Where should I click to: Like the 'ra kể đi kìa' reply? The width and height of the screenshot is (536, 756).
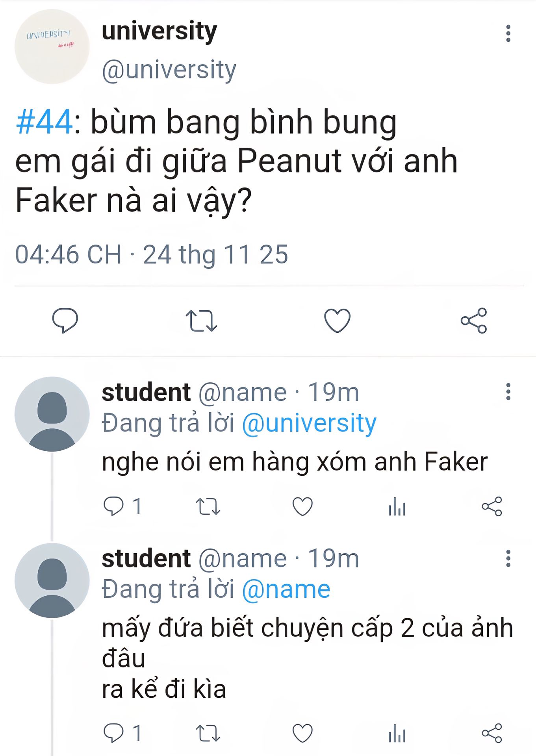click(302, 733)
